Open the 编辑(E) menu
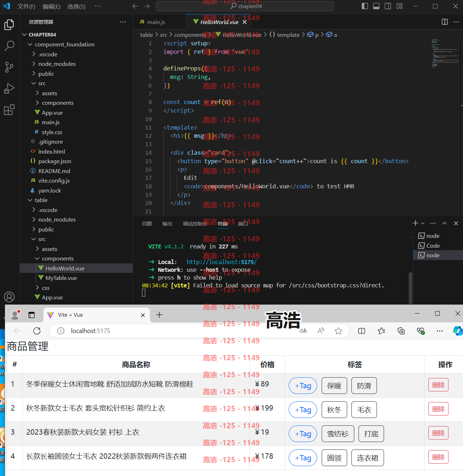The height and width of the screenshot is (476, 463). click(51, 6)
